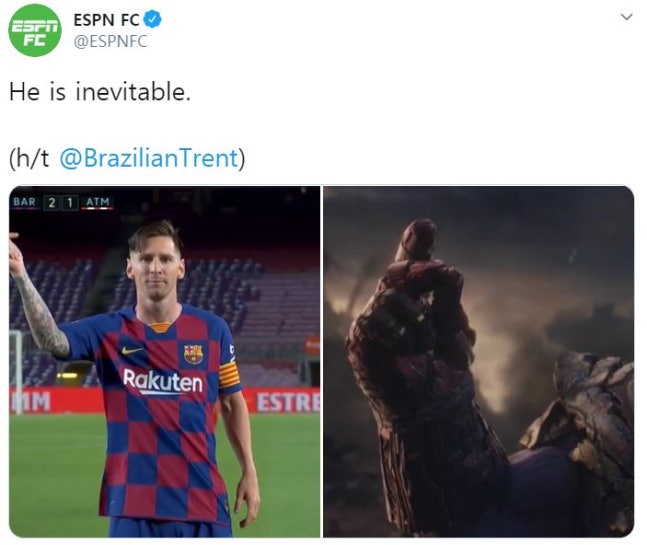Click the BAR team label on scoreboard

pyautogui.click(x=24, y=202)
